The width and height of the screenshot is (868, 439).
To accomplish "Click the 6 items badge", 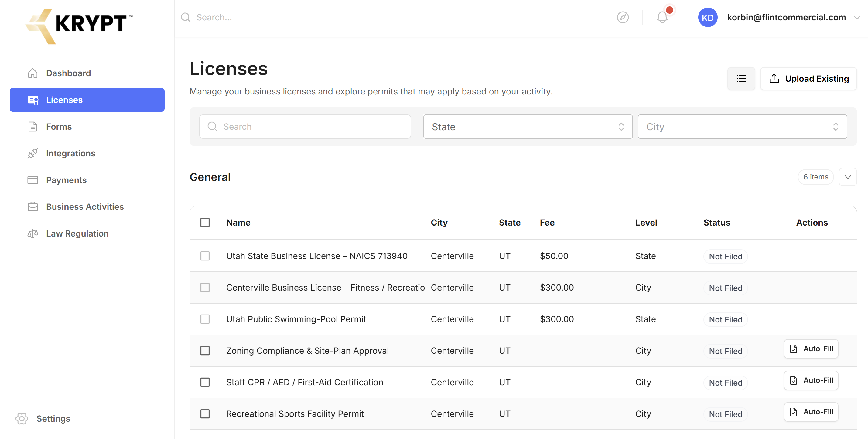I will 815,177.
